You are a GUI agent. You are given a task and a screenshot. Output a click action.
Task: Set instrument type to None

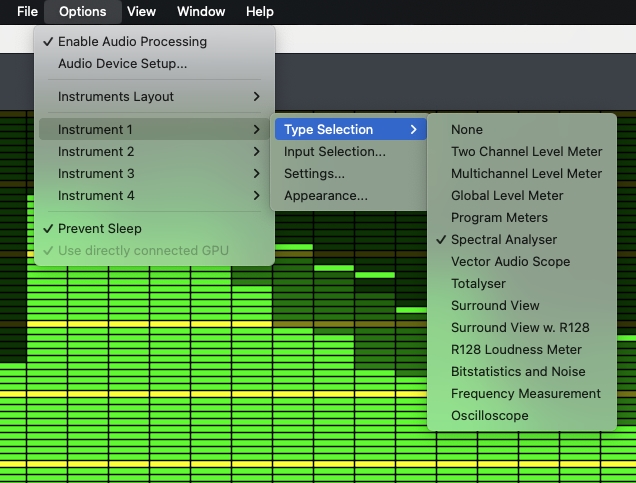(522, 129)
